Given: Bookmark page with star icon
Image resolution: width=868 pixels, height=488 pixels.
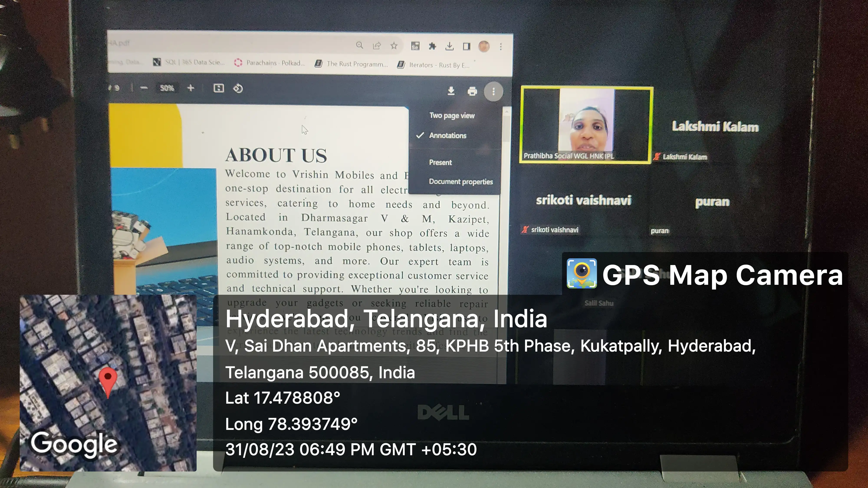Looking at the screenshot, I should tap(394, 46).
